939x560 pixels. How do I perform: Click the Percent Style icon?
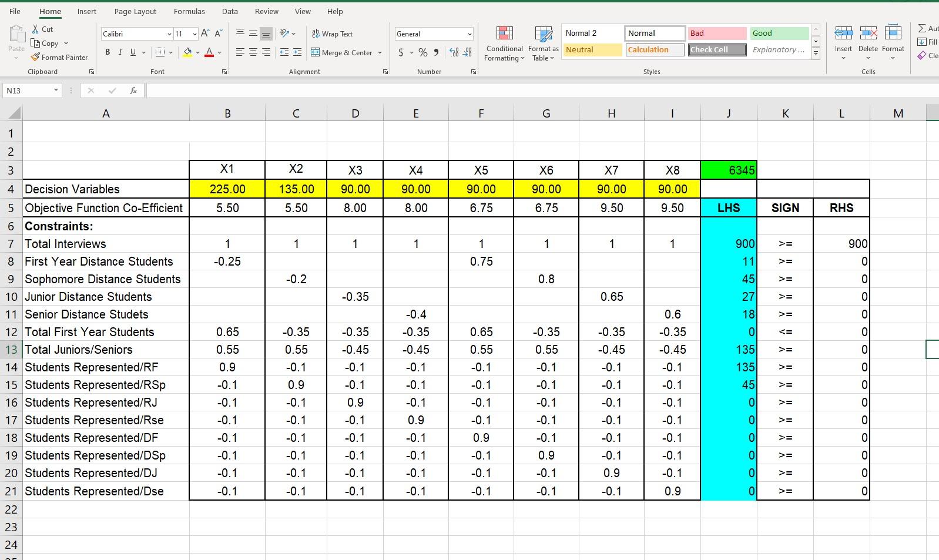422,52
